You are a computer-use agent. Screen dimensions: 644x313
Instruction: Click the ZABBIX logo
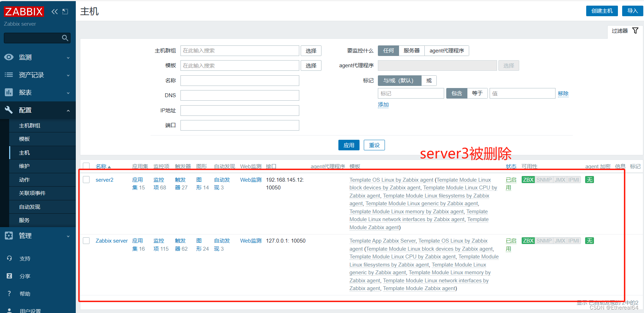[24, 12]
